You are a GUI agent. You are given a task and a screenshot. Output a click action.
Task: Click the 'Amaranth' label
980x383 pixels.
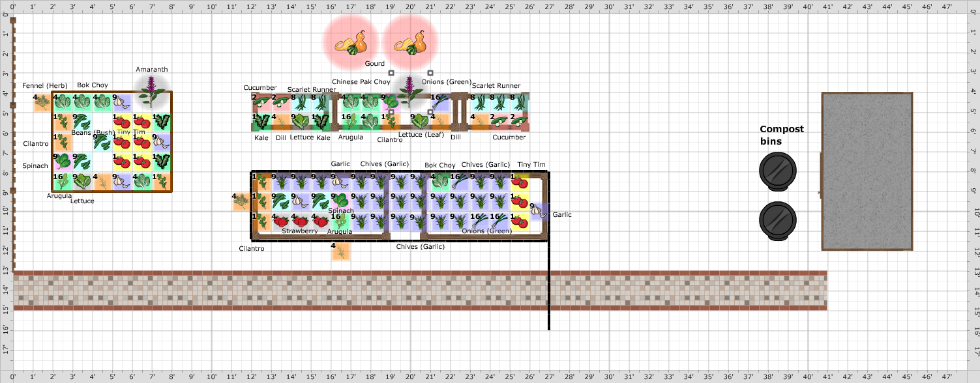[x=152, y=69]
